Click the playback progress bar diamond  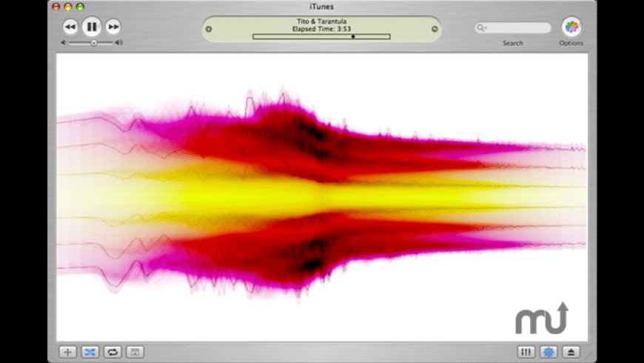click(353, 36)
